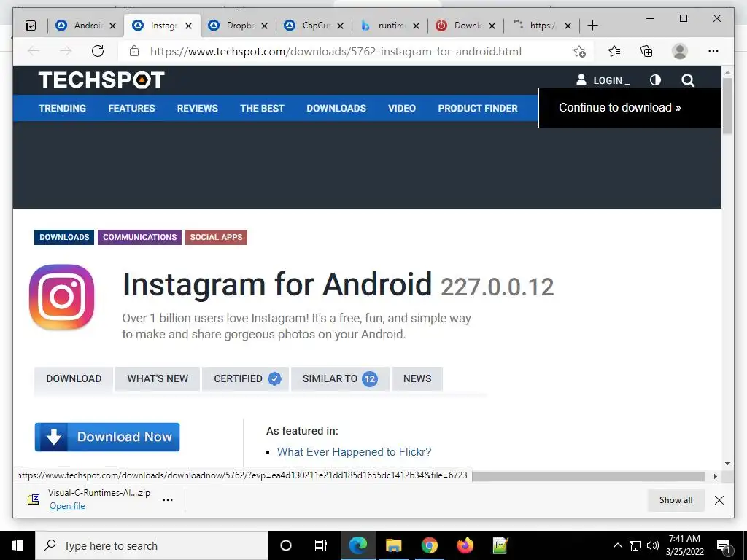The width and height of the screenshot is (747, 560).
Task: Click the site lock icon in address bar
Action: (x=134, y=51)
